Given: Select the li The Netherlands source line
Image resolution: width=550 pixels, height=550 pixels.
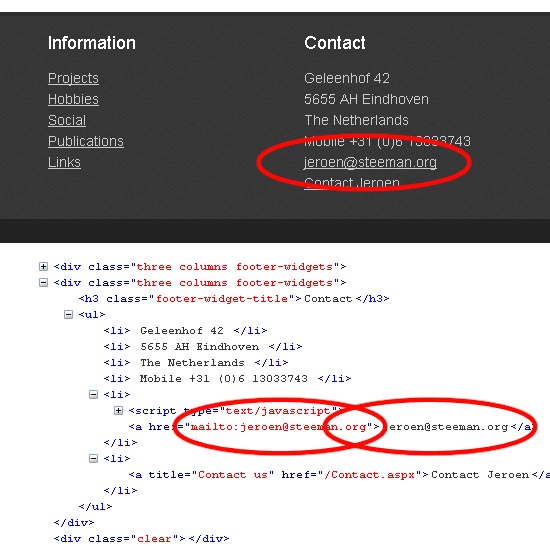Looking at the screenshot, I should coord(196,363).
